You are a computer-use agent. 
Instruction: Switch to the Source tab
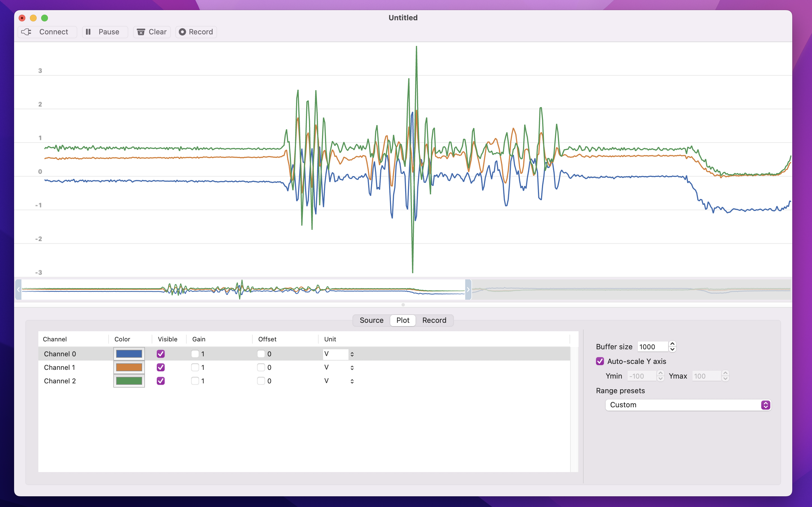tap(371, 320)
